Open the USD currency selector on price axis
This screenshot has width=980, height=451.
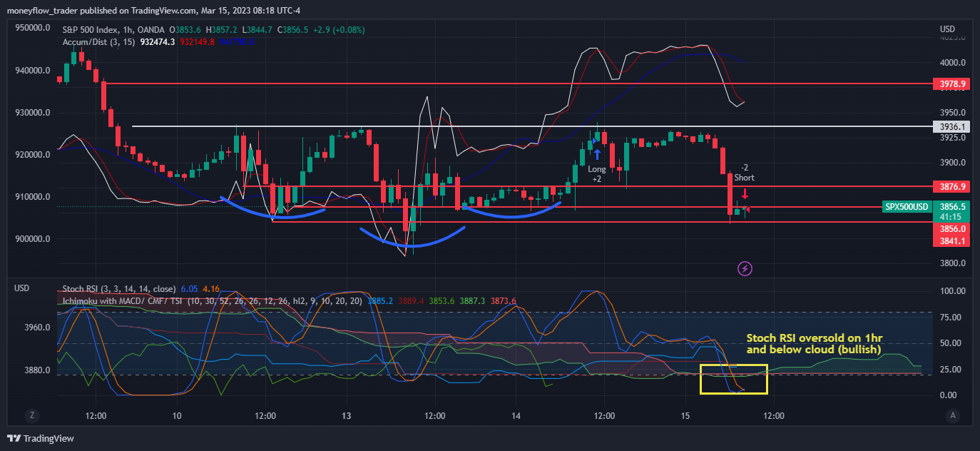(x=947, y=29)
